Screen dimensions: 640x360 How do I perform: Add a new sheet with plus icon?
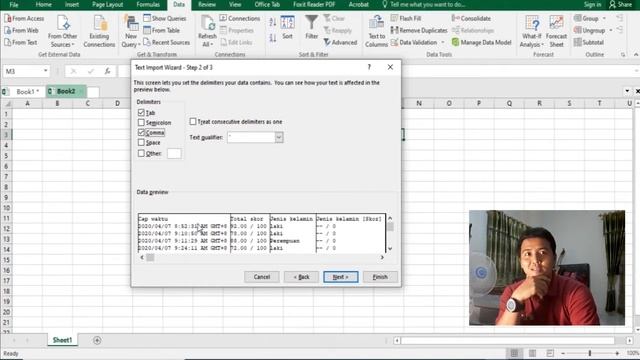point(97,340)
